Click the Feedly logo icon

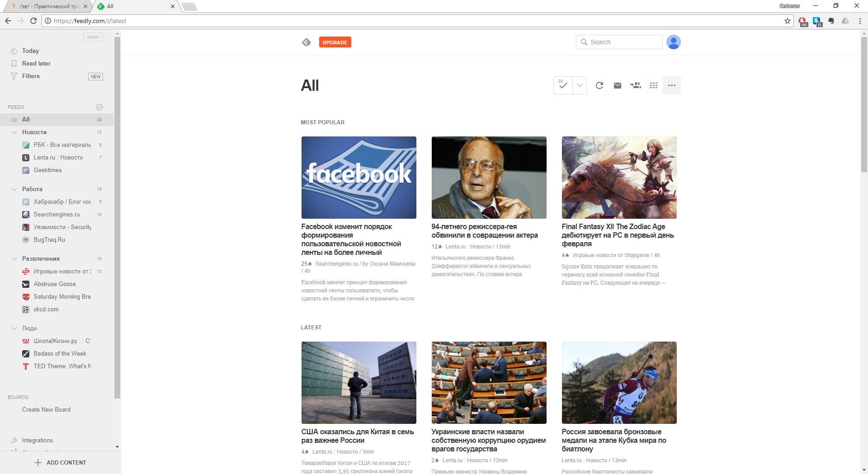(307, 42)
